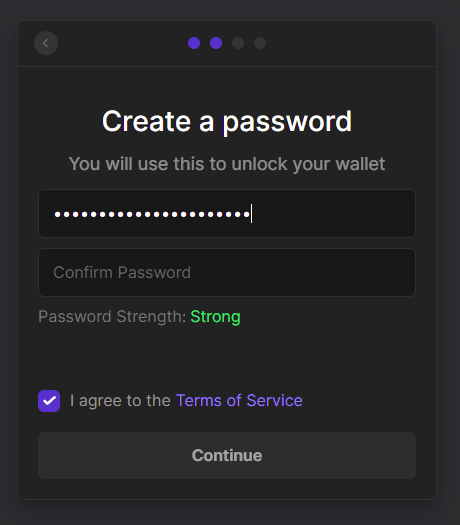Screen dimensions: 460x525
Task: Select the third gray step dot
Action: point(238,43)
